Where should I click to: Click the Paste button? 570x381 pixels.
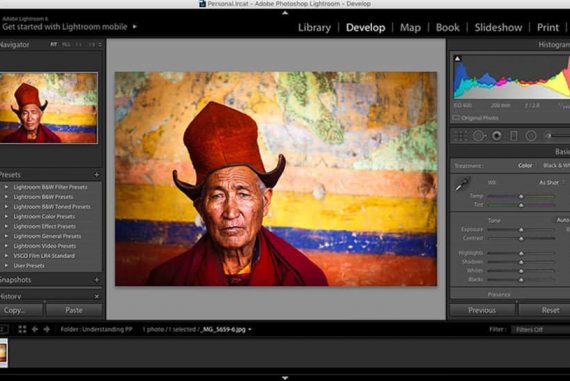(74, 310)
